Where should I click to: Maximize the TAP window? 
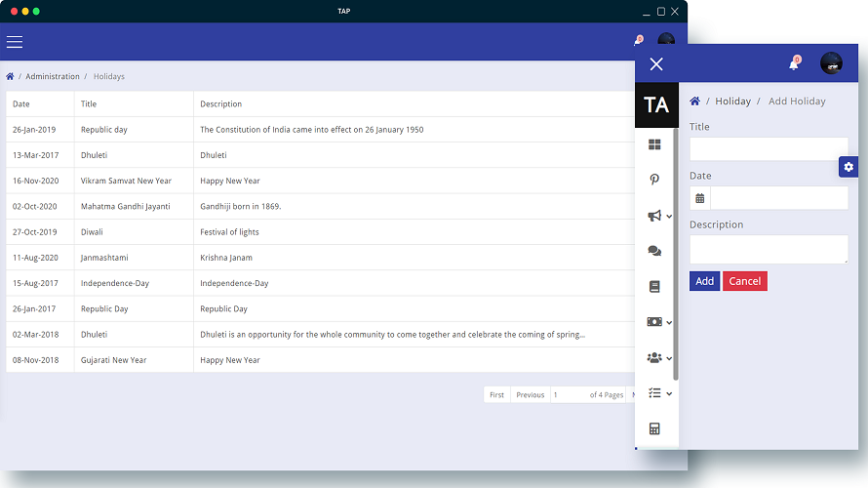[x=661, y=11]
